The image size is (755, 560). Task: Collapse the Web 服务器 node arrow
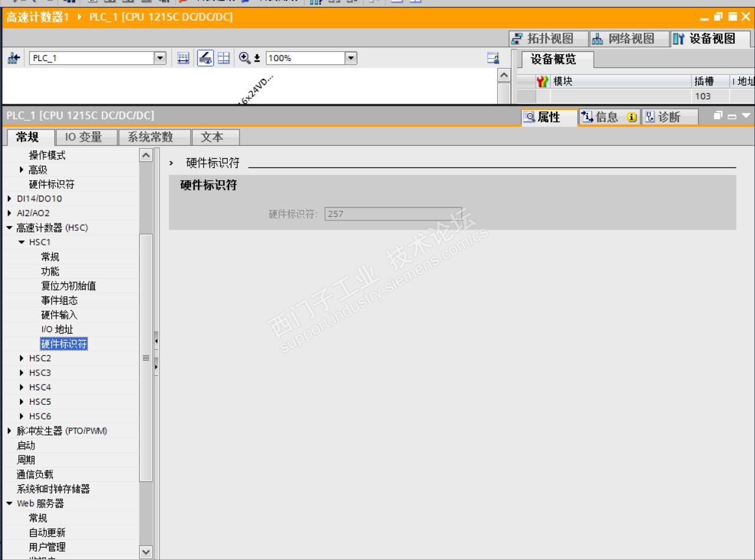[x=9, y=503]
